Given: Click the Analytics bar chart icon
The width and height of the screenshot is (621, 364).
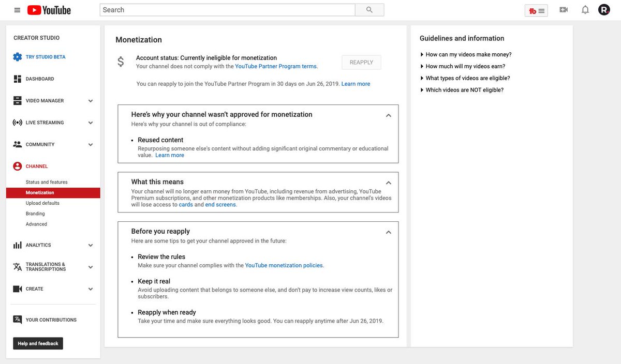Looking at the screenshot, I should [x=18, y=245].
